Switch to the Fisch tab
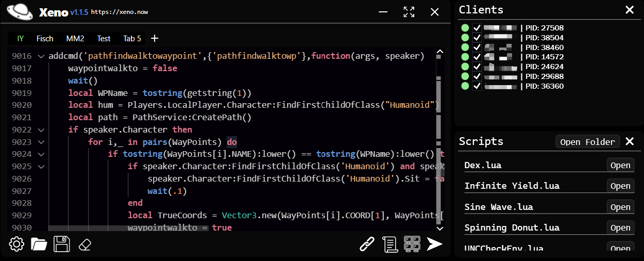The width and height of the screenshot is (644, 261). click(45, 39)
